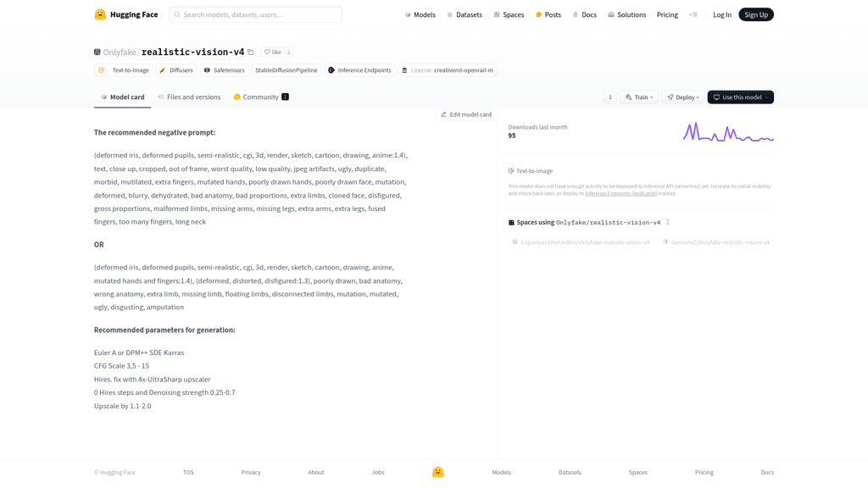Open the Use this model dropdown
Screen dimensions: 868x488
click(x=740, y=97)
